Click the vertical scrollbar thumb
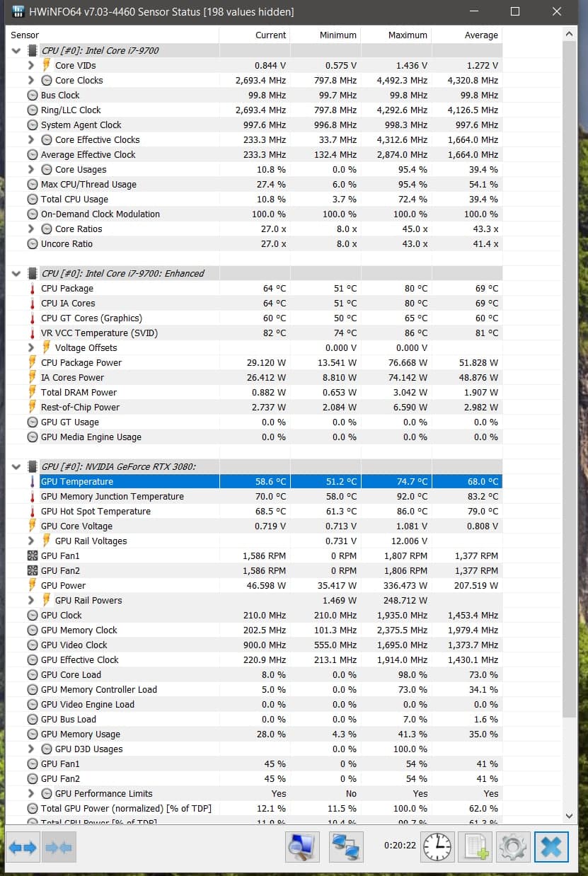The image size is (588, 876). [570, 381]
